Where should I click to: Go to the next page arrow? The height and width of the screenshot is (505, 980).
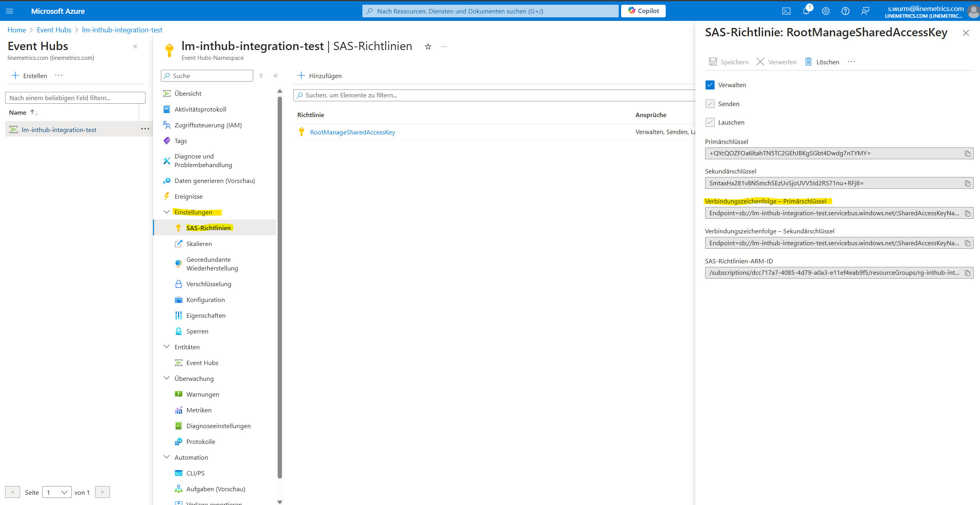[x=103, y=492]
